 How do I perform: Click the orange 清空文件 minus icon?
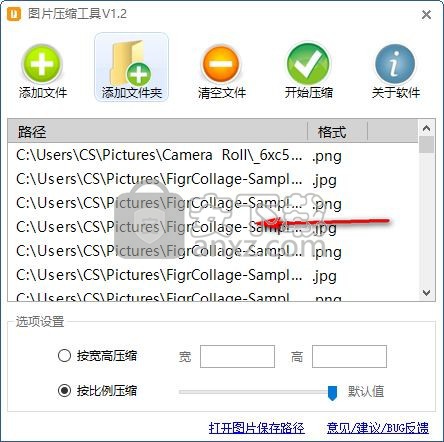pyautogui.click(x=221, y=64)
